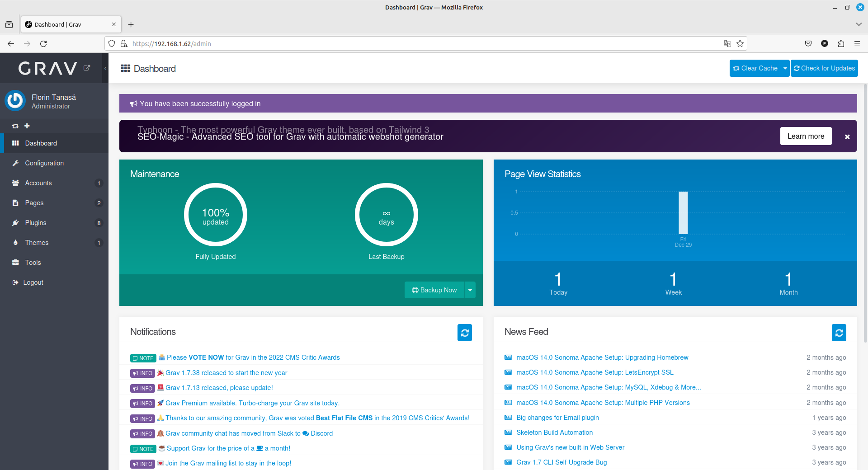This screenshot has height=470, width=868.
Task: Reload the page with the refresh icon
Action: pos(43,44)
